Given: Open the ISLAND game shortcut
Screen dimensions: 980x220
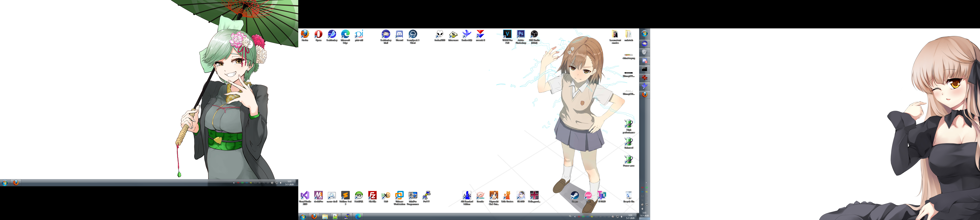Looking at the screenshot, I should coord(521,197).
